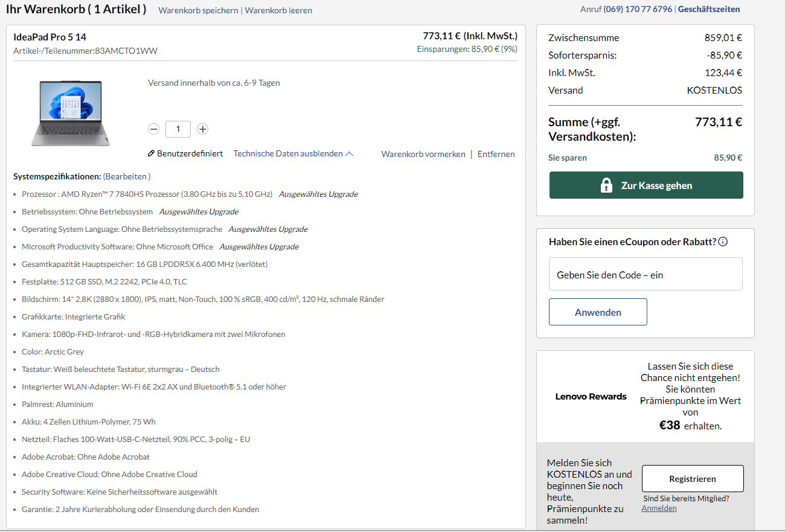Click the €38 rewards value
This screenshot has width=785, height=532.
point(670,425)
